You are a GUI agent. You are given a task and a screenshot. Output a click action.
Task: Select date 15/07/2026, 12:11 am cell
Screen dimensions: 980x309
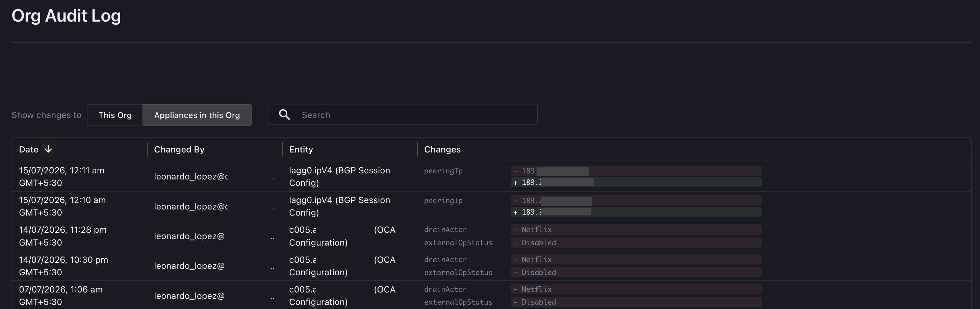click(62, 176)
